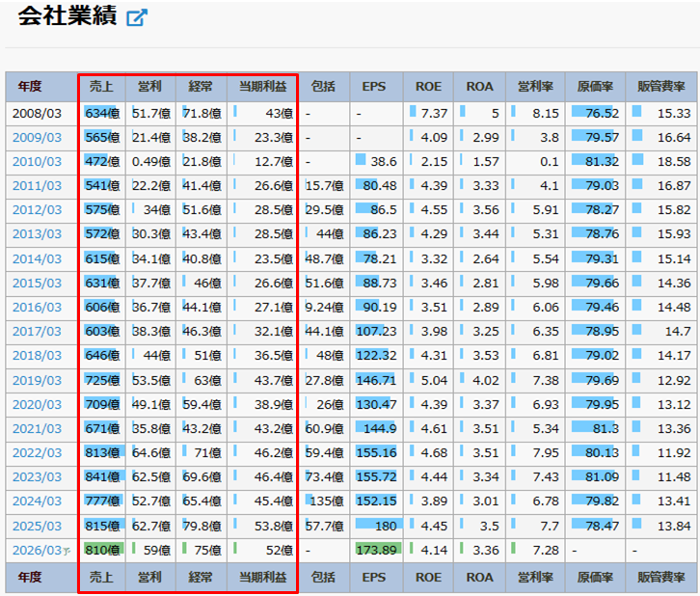This screenshot has height=596, width=700.
Task: Open the 2015/03 fiscal year link
Action: pos(37,284)
